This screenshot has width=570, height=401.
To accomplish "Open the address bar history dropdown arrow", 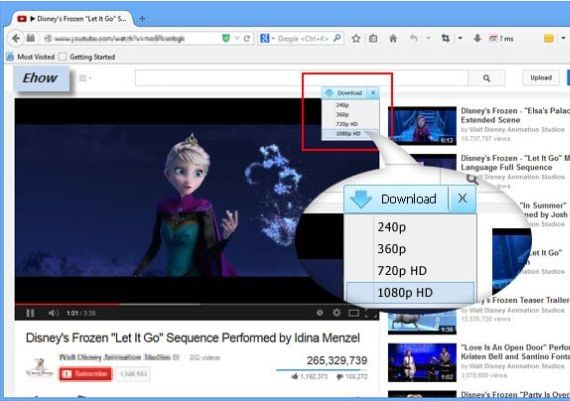I will point(237,38).
